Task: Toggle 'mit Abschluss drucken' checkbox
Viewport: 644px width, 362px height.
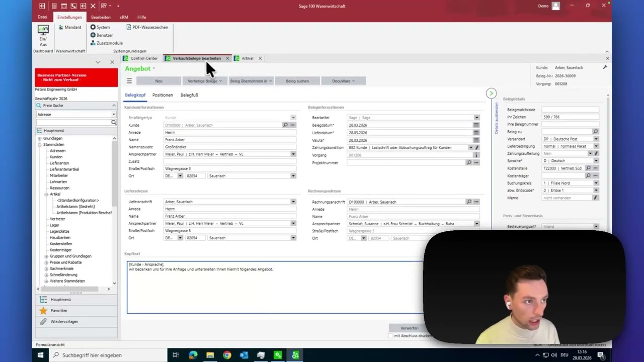Action: (x=391, y=335)
